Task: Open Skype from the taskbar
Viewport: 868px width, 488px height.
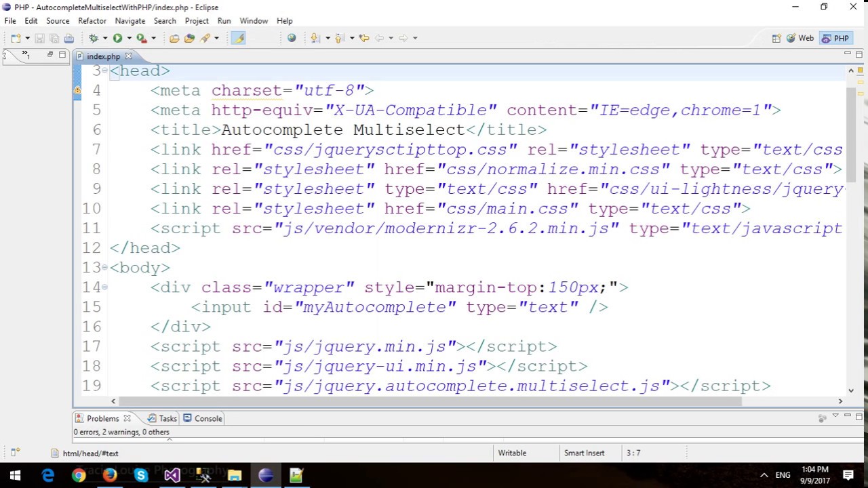Action: click(x=141, y=475)
